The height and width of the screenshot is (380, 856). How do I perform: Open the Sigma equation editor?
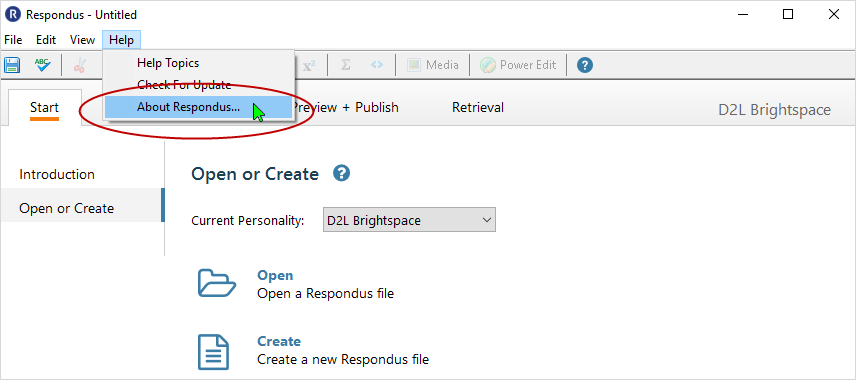tap(345, 65)
